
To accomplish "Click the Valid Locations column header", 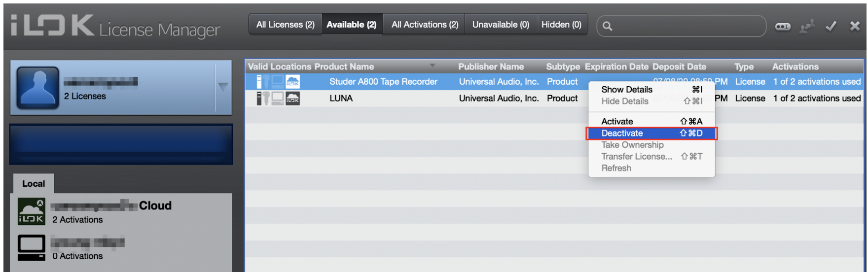I will [x=280, y=67].
